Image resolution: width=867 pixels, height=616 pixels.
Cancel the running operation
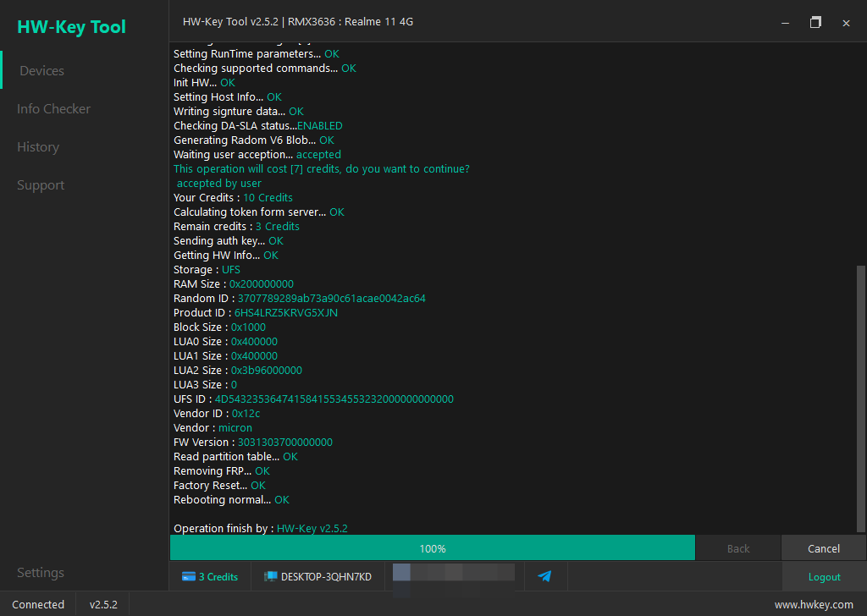pos(823,548)
